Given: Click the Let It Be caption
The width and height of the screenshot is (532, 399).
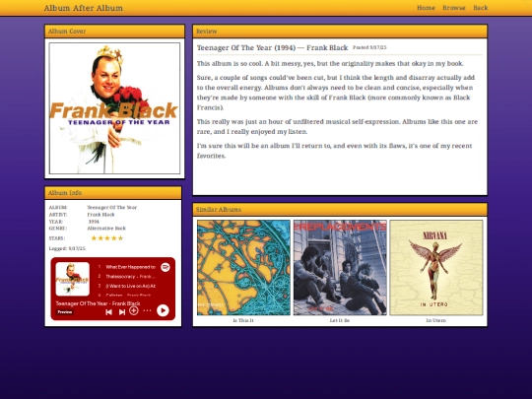Looking at the screenshot, I should click(340, 320).
